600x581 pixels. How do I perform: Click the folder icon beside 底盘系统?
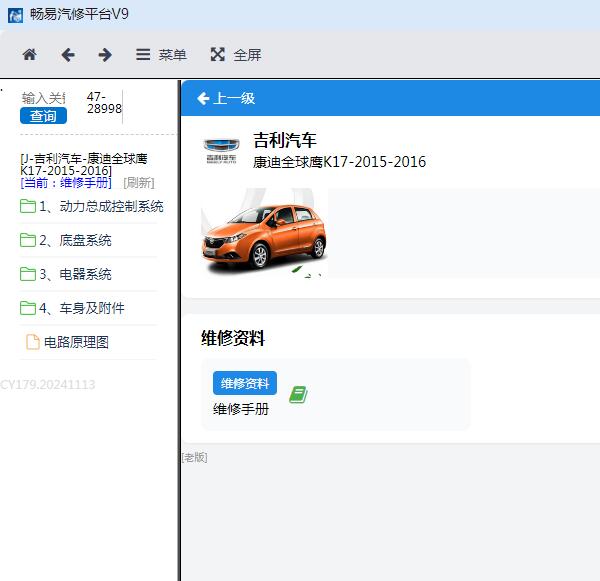pos(28,240)
